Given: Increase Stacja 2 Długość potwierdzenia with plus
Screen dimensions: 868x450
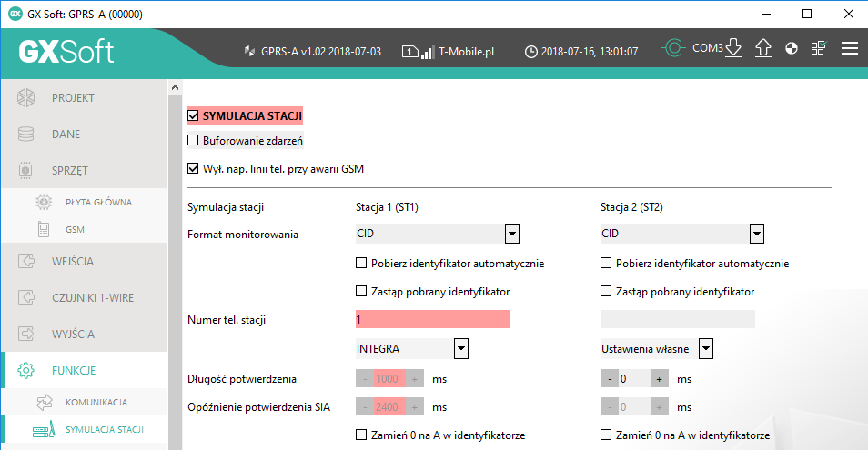Looking at the screenshot, I should coord(660,378).
